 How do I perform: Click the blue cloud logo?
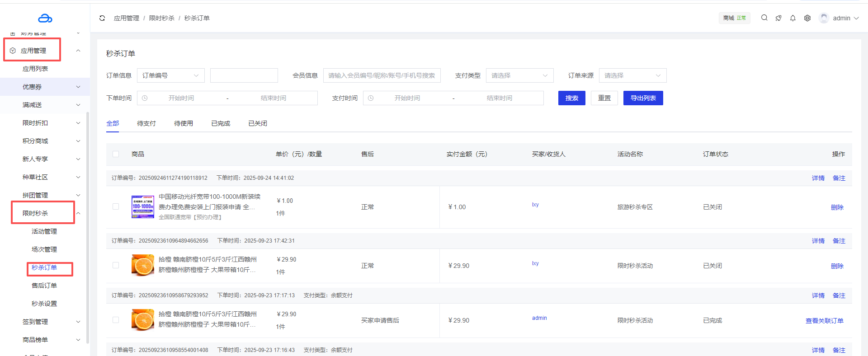tap(45, 18)
